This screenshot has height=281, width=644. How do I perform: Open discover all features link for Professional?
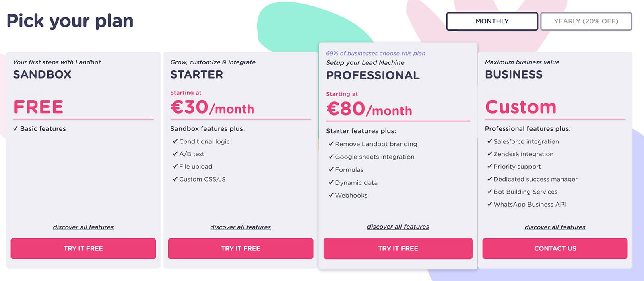[398, 227]
